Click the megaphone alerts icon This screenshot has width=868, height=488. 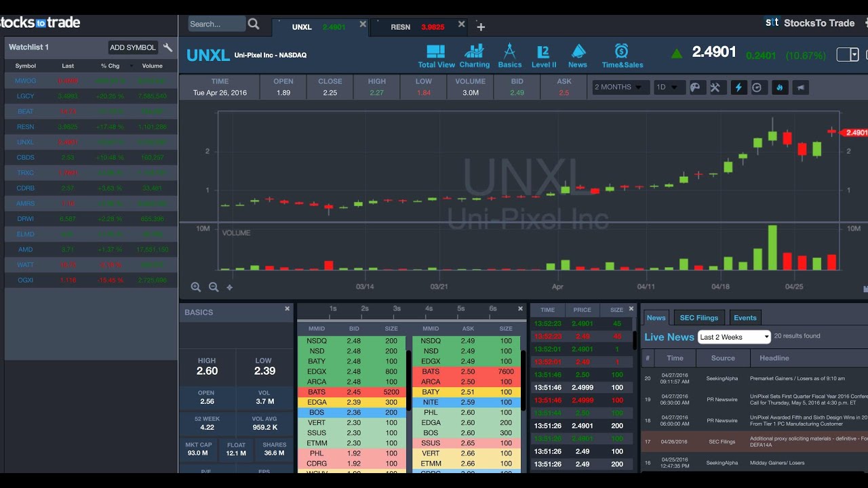click(x=800, y=87)
